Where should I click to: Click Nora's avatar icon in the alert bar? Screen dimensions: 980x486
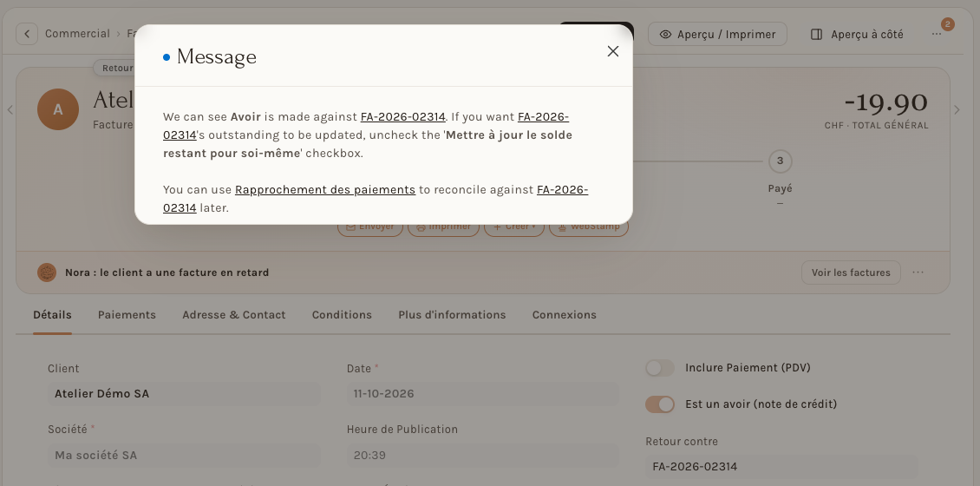pos(47,273)
